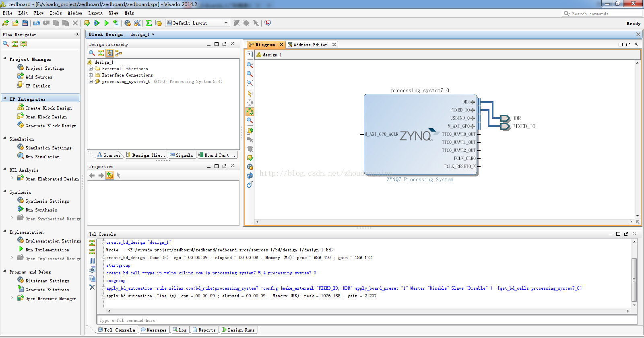Click the Tcl command input field
The width and height of the screenshot is (644, 338).
click(367, 320)
